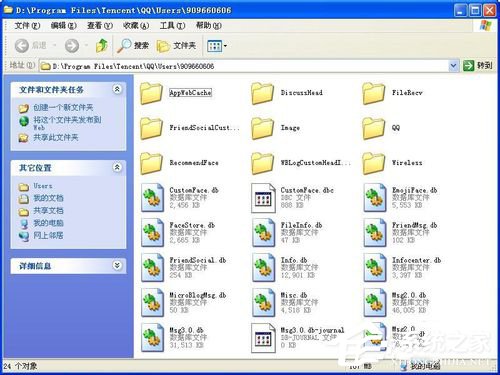Select the CustomFace.dbc file icon

click(x=263, y=198)
